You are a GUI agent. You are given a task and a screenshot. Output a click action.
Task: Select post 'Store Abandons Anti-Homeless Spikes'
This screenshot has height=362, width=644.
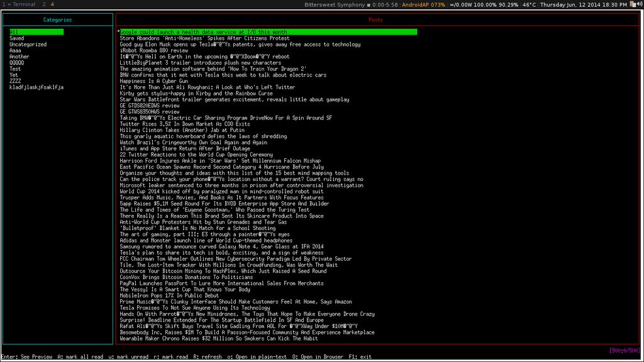click(x=204, y=38)
